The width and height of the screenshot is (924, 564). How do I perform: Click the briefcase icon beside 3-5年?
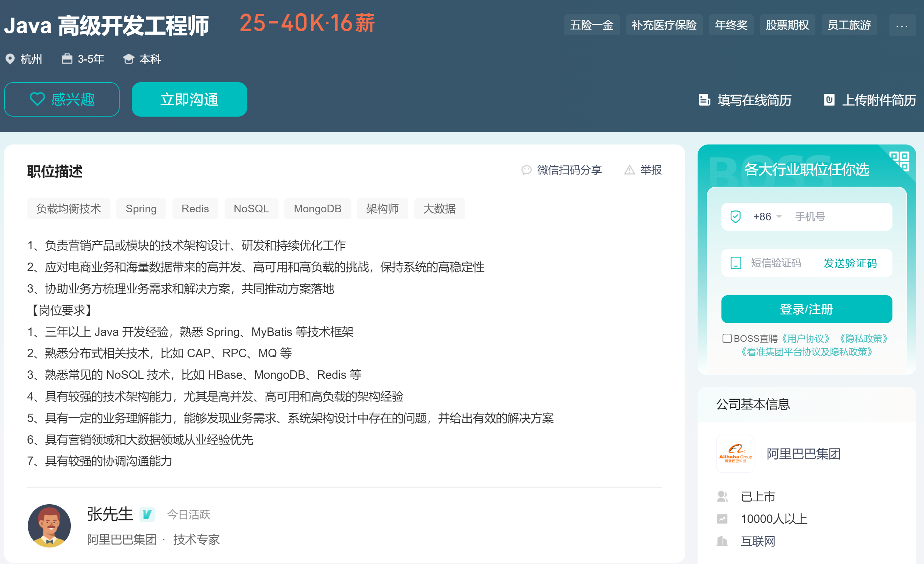tap(67, 58)
